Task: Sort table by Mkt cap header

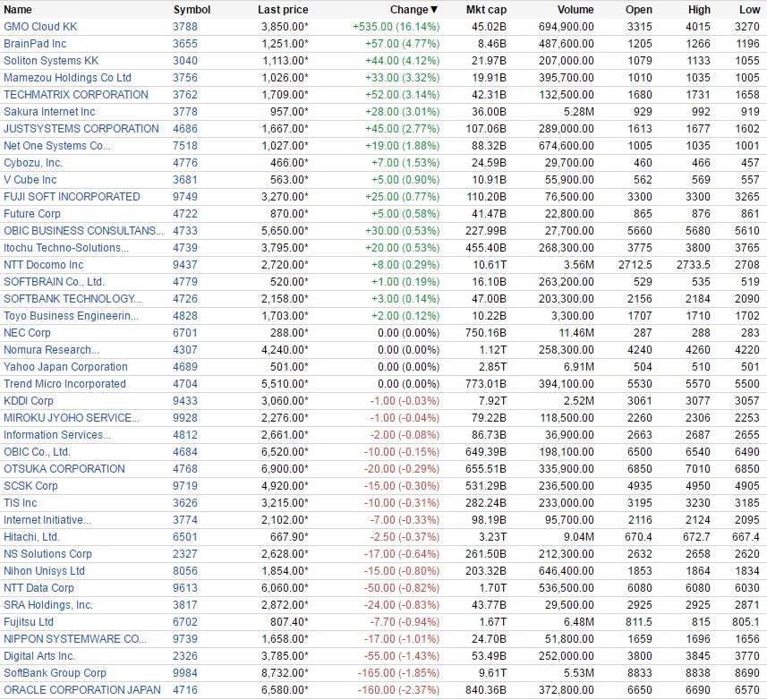Action: (486, 10)
